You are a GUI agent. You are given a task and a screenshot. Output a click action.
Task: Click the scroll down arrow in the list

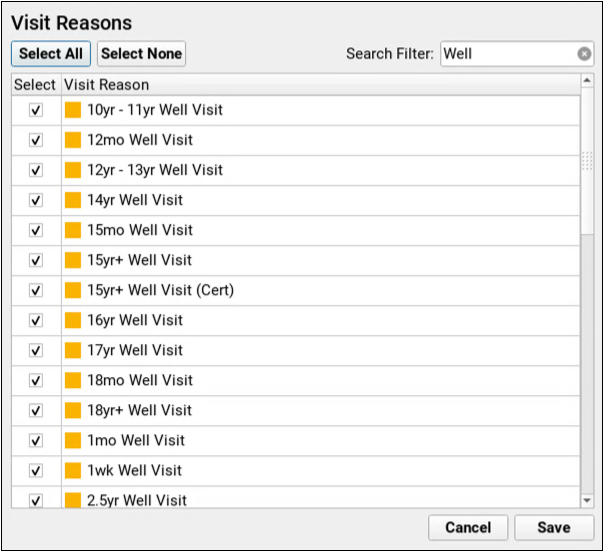tap(587, 500)
